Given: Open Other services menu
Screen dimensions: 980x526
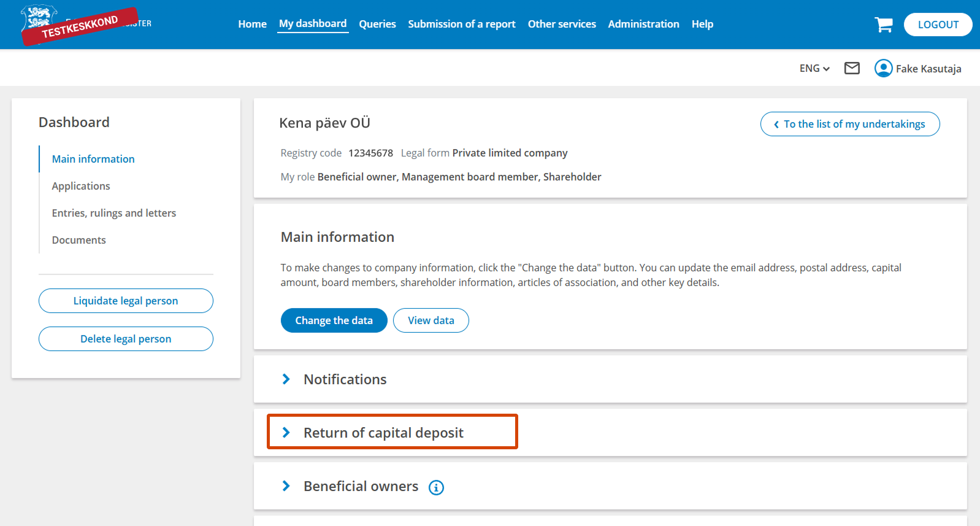Looking at the screenshot, I should (x=562, y=24).
